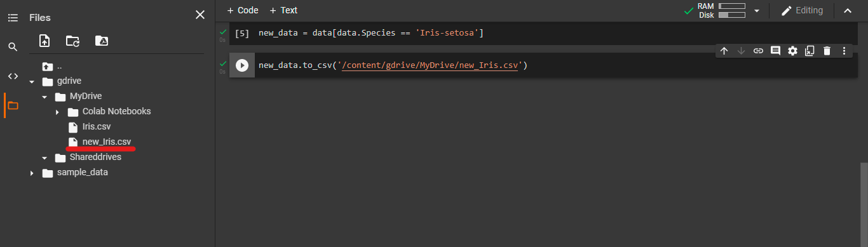Open the RAM and Disk dropdown arrow
Viewport: 868px width, 247px height.
coord(756,11)
